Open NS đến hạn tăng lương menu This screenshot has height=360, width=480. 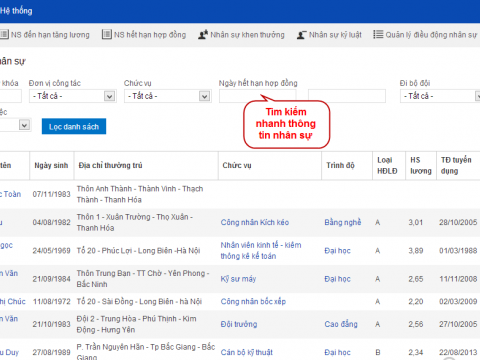(50, 35)
